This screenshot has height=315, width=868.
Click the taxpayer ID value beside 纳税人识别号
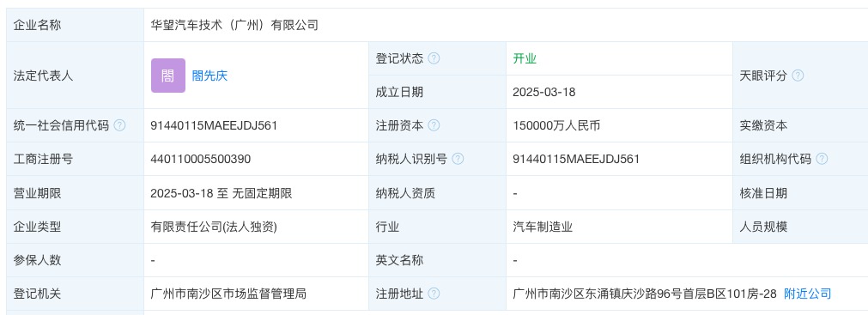pos(576,160)
